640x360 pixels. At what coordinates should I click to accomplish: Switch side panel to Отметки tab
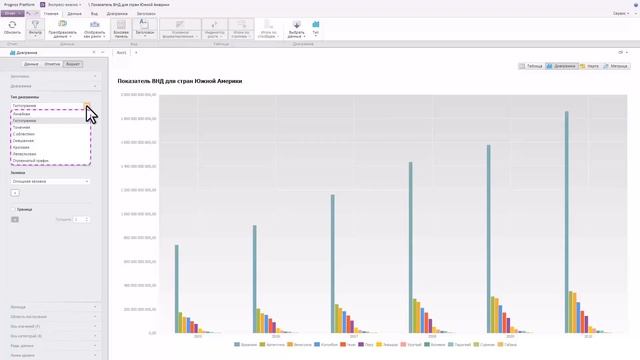(52, 64)
